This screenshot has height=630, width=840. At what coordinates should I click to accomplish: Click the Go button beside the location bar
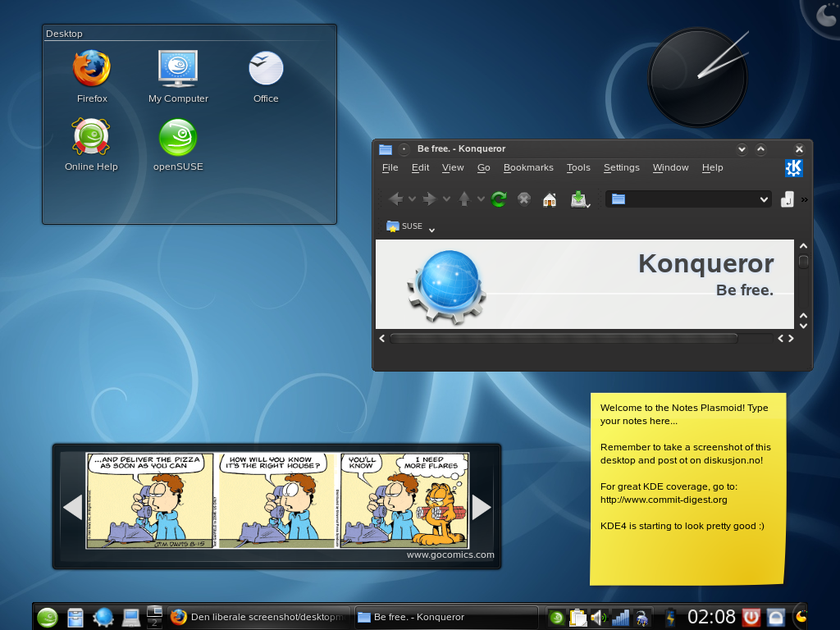pyautogui.click(x=787, y=199)
